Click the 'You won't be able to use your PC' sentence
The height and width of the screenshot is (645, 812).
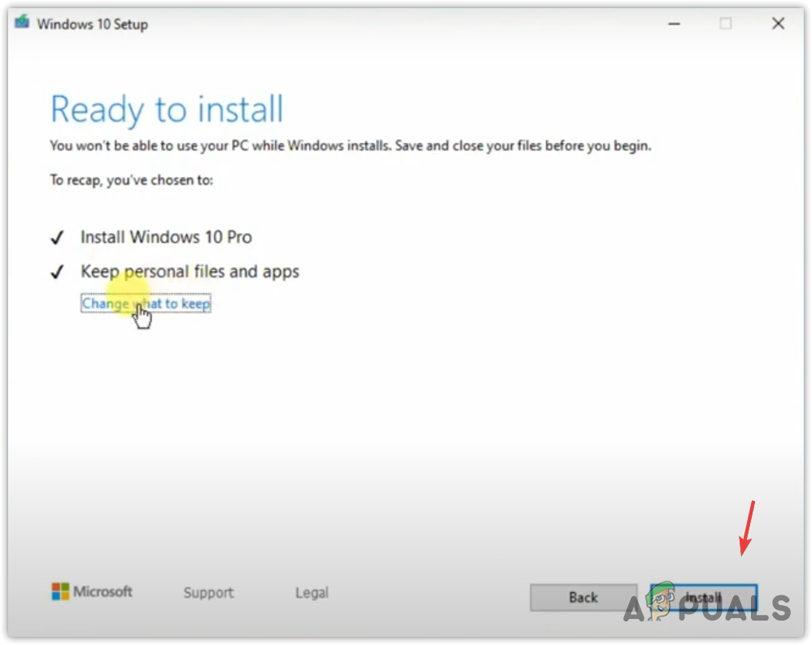(350, 146)
